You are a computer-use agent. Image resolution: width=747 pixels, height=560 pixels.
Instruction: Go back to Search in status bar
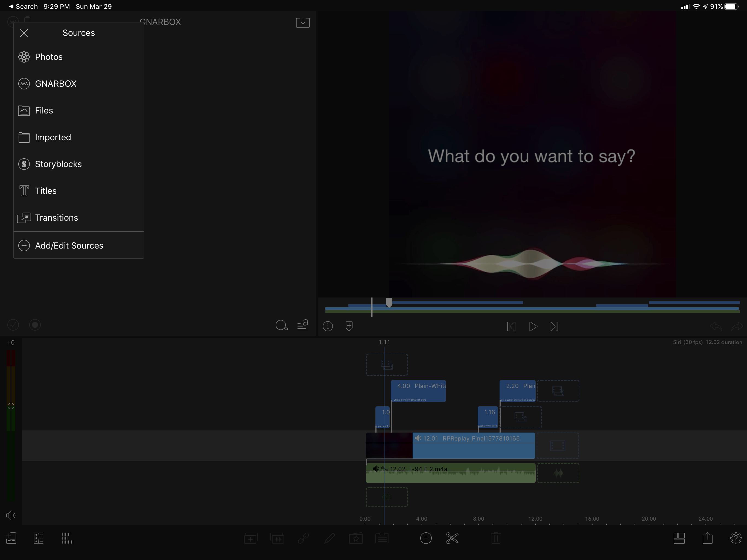[x=23, y=6]
